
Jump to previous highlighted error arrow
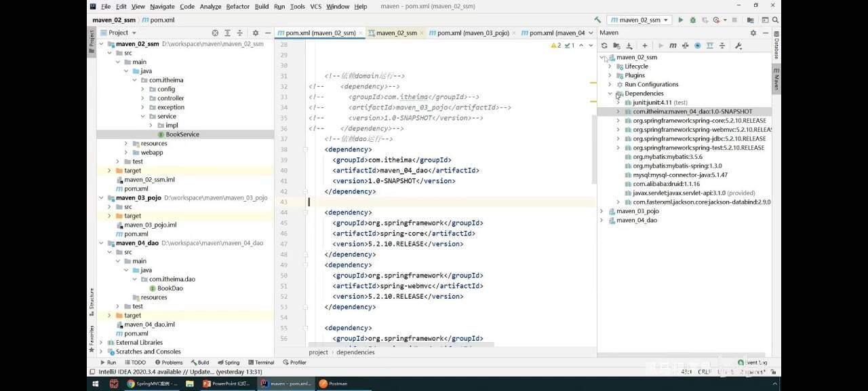(x=582, y=45)
